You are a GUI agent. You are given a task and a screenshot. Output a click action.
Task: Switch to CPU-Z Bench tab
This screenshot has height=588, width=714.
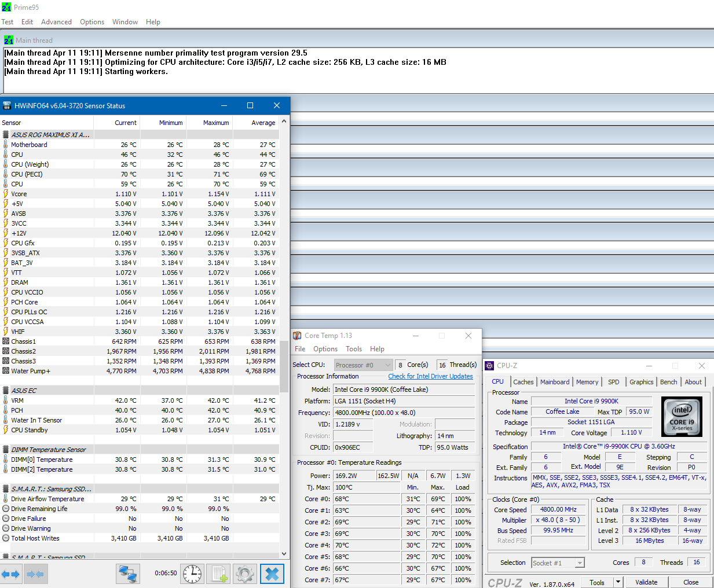669,382
